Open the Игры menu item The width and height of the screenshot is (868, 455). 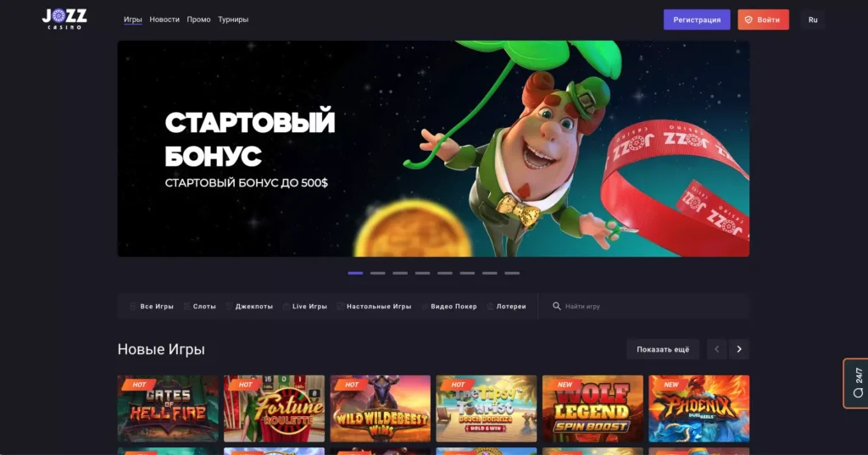[x=133, y=19]
